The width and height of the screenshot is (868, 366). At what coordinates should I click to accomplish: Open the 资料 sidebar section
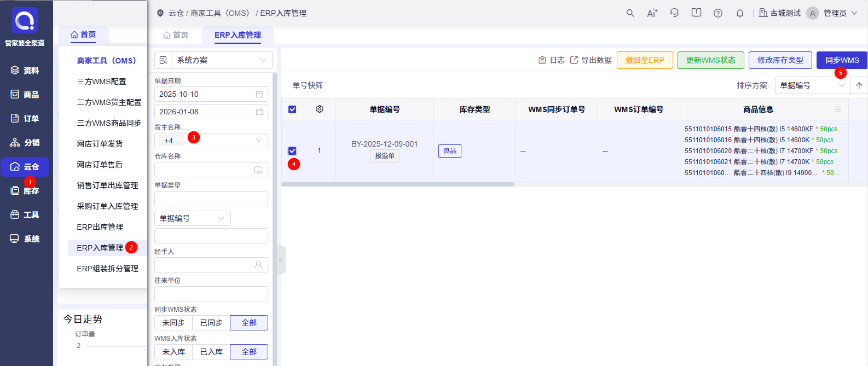(x=25, y=71)
